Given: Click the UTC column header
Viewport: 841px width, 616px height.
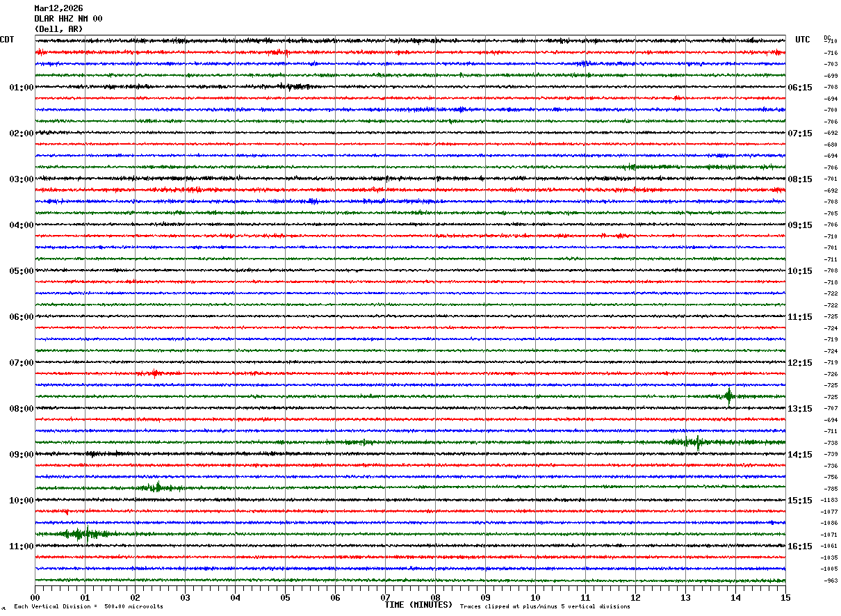Looking at the screenshot, I should pos(803,40).
